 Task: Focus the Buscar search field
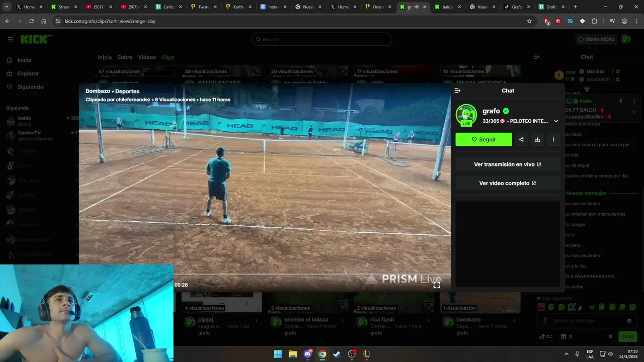click(322, 39)
